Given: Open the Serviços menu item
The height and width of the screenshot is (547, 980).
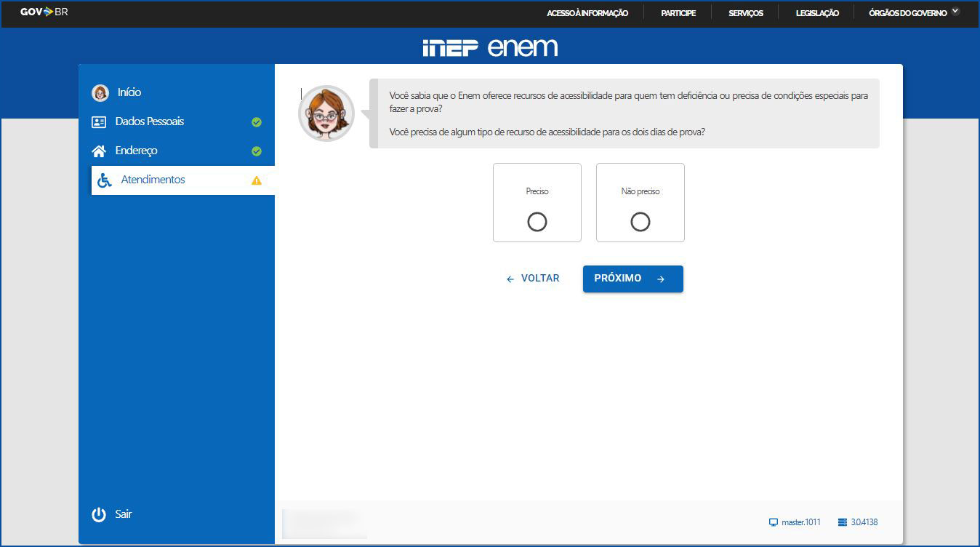Looking at the screenshot, I should [x=746, y=13].
